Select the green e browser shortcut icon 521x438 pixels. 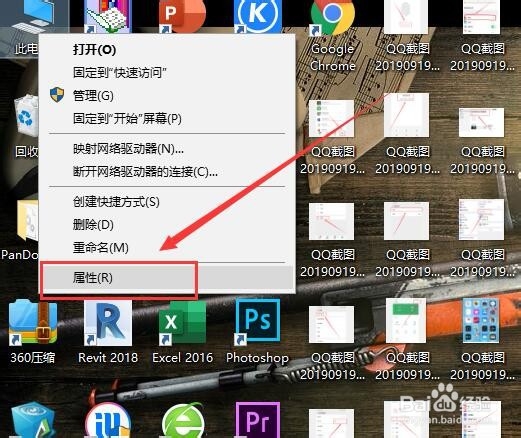point(183,421)
